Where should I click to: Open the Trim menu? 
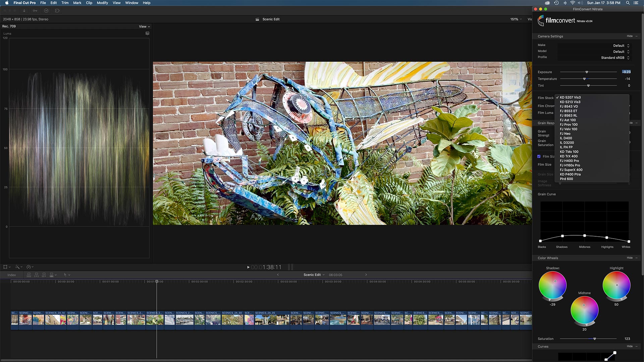(x=65, y=3)
